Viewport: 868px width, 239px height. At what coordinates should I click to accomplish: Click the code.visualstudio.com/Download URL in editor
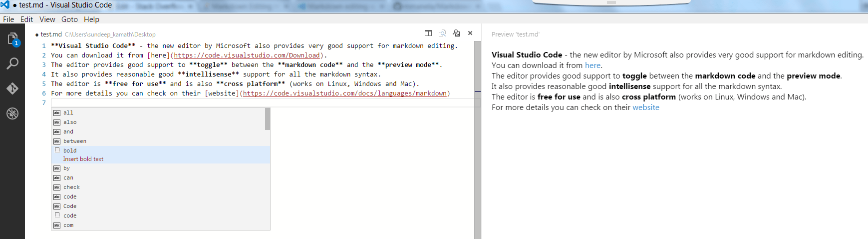[x=247, y=55]
